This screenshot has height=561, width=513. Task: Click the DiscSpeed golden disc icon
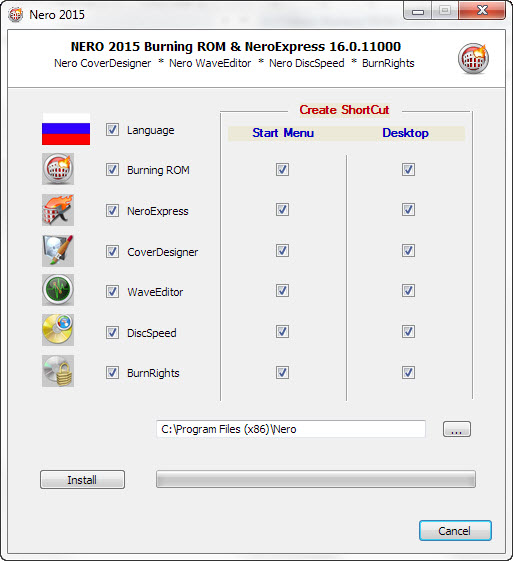click(58, 330)
